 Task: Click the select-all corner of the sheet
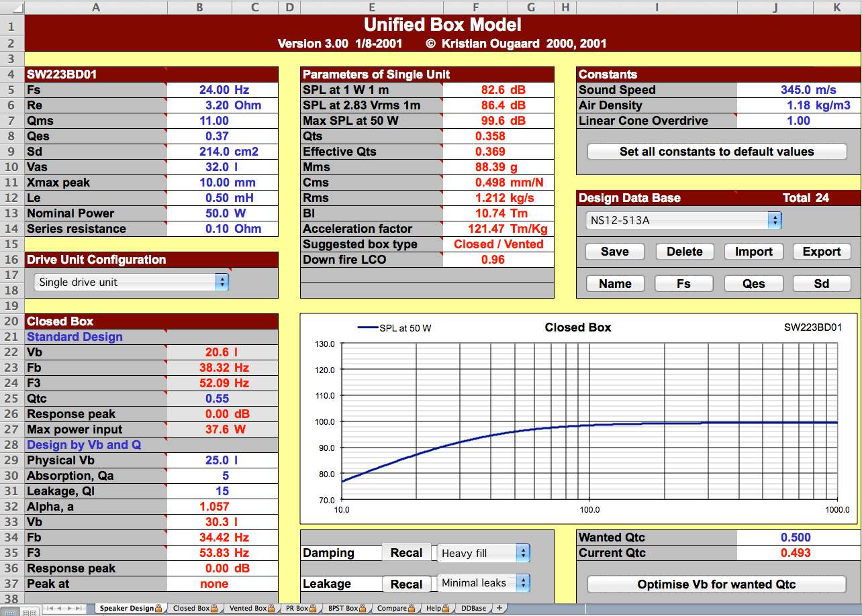11,7
